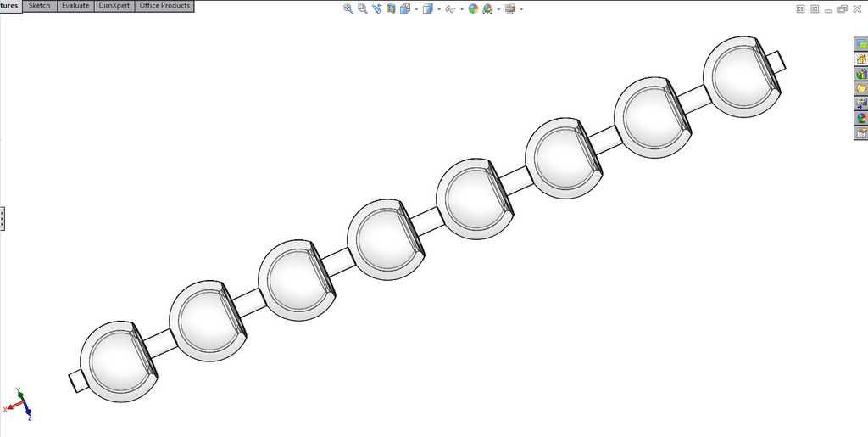Open the SolidWorks Forum task pane icon
Screen dimensions: 868x437
[x=861, y=44]
